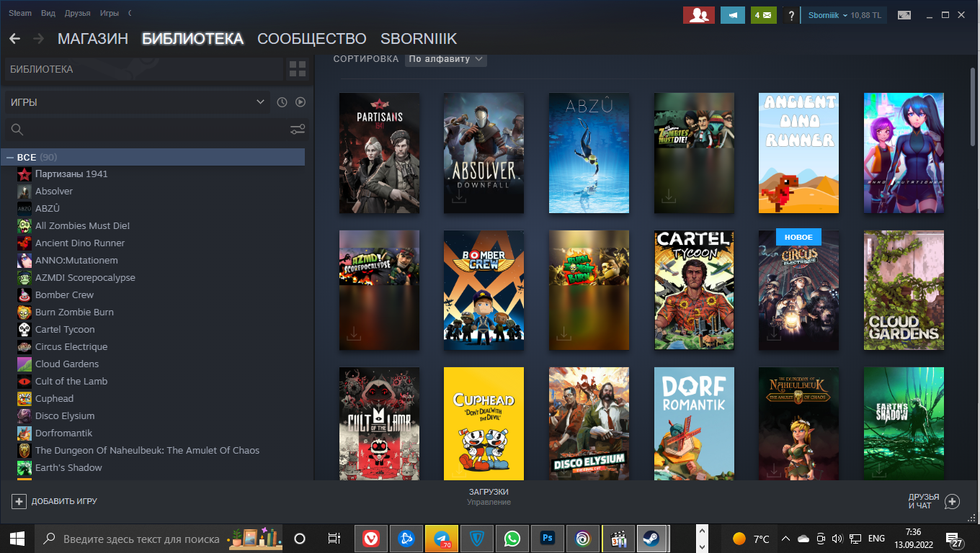Open the green inbox notifications icon
Image resolution: width=980 pixels, height=553 pixels.
coord(763,14)
